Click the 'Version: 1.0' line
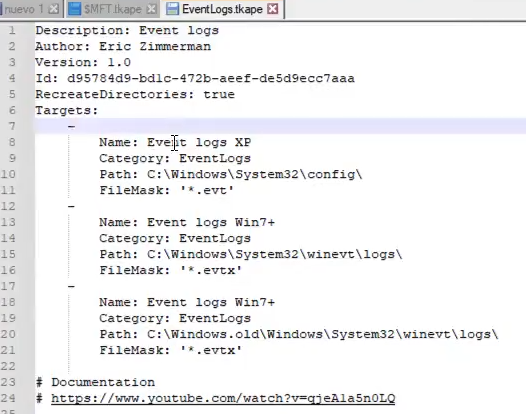Image resolution: width=526 pixels, height=414 pixels. (x=83, y=62)
